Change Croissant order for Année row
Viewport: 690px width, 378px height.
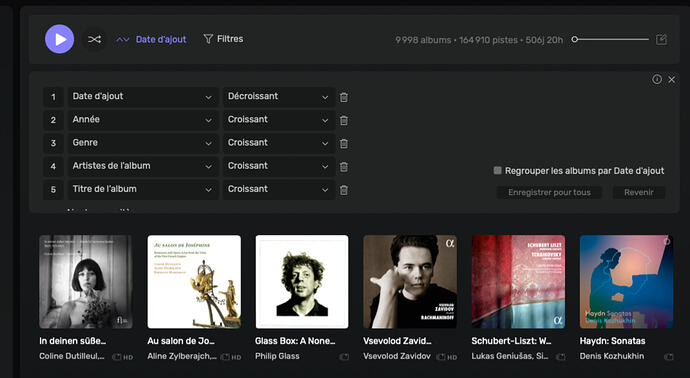(279, 120)
